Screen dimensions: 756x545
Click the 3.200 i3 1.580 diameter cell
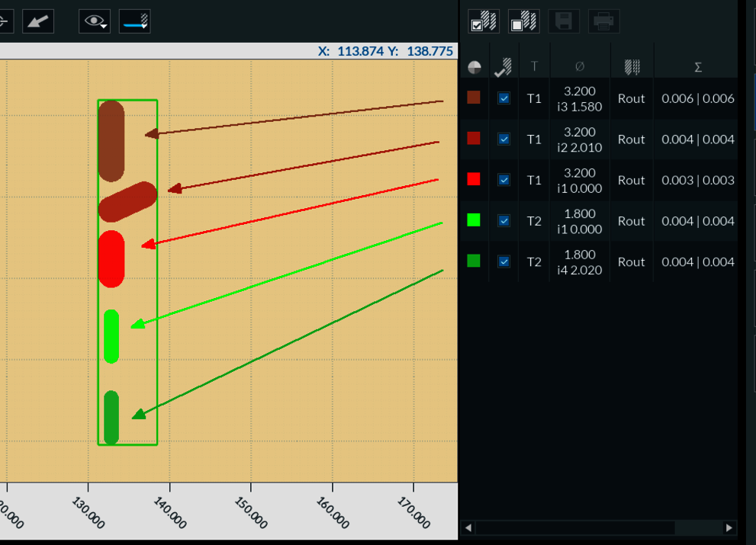click(x=580, y=99)
